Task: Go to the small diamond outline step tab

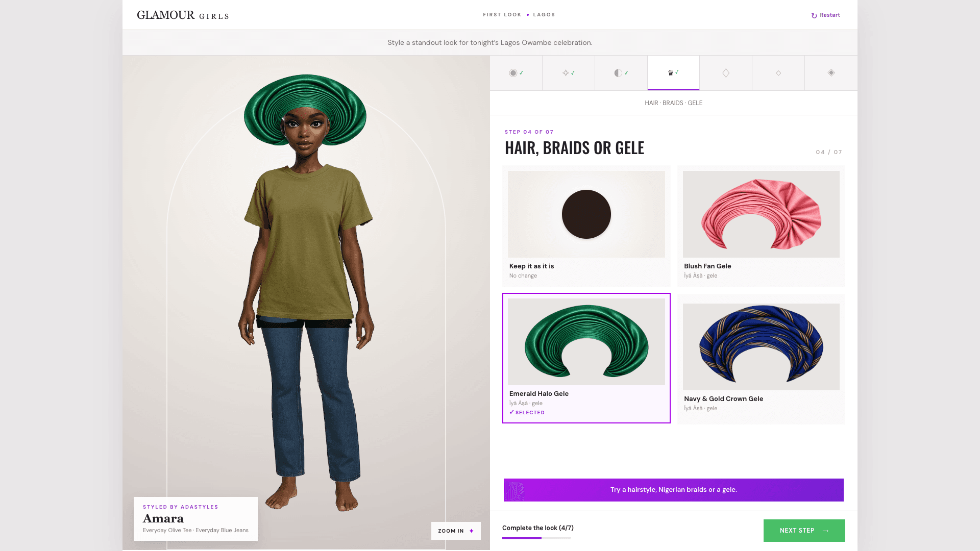Action: point(778,73)
